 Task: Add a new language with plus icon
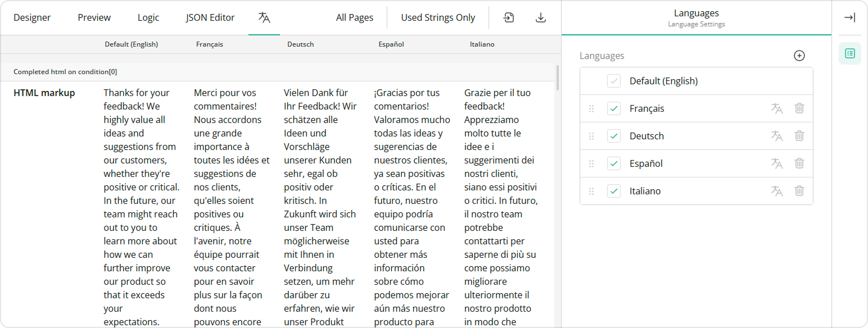[x=799, y=55]
